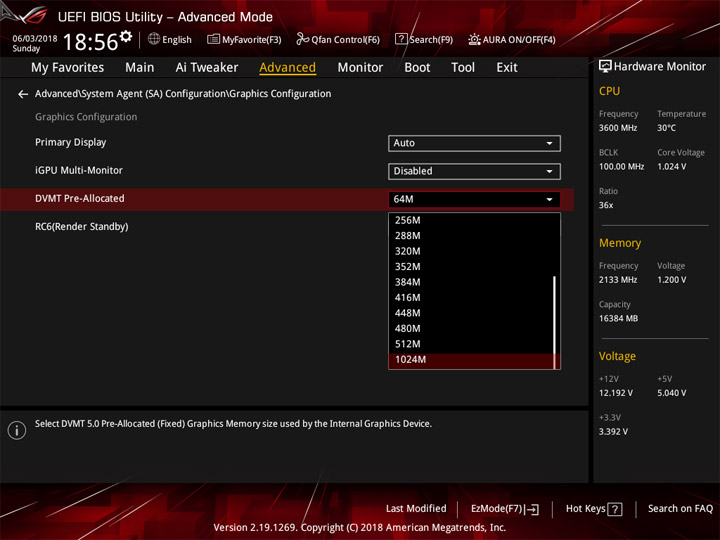Open the Tool tab

463,68
